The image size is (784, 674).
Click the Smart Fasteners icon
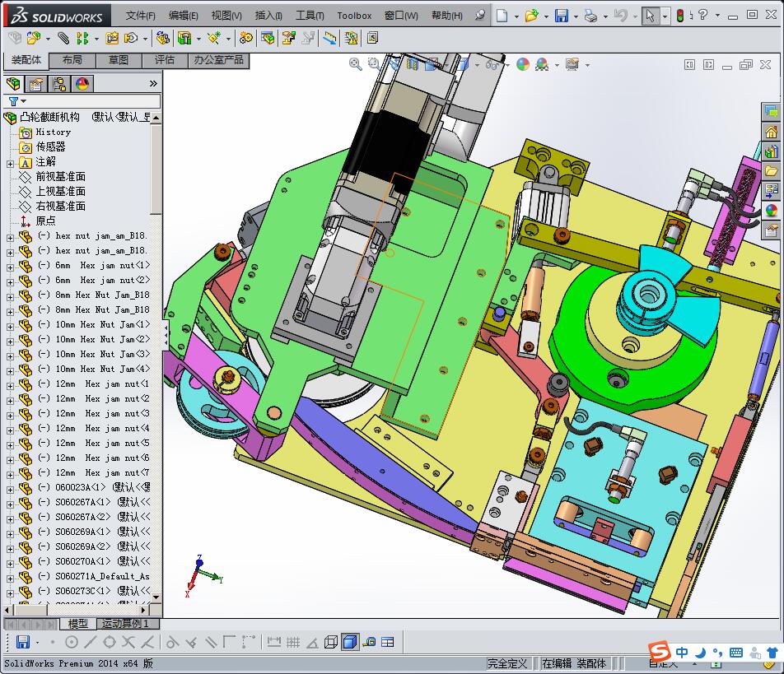113,38
